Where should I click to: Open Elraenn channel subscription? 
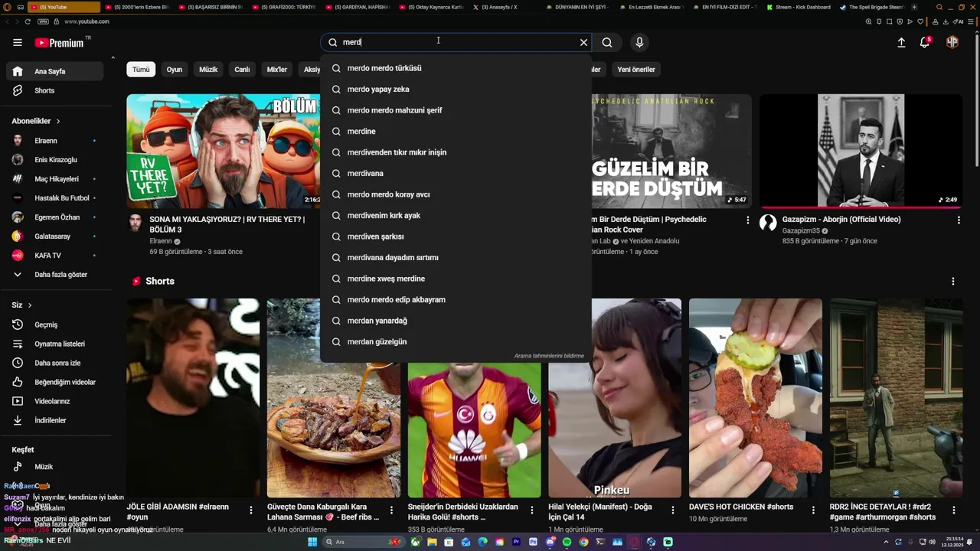(55, 141)
